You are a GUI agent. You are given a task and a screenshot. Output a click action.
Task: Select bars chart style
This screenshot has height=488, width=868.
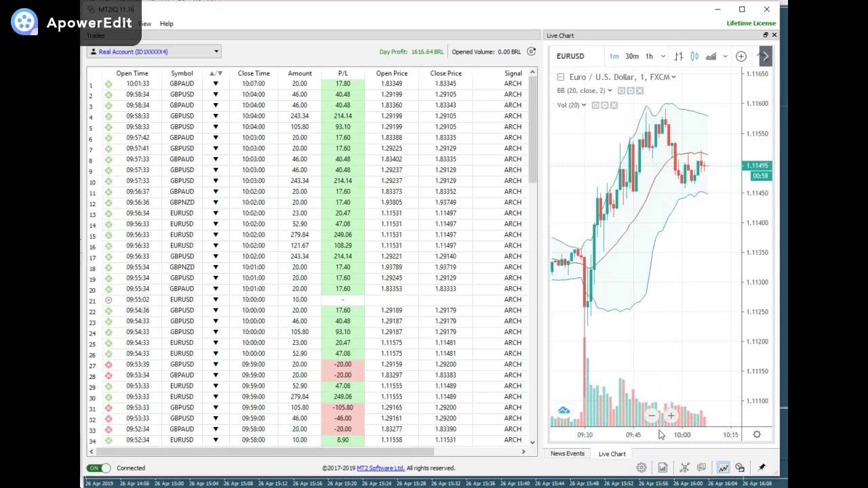click(x=679, y=56)
